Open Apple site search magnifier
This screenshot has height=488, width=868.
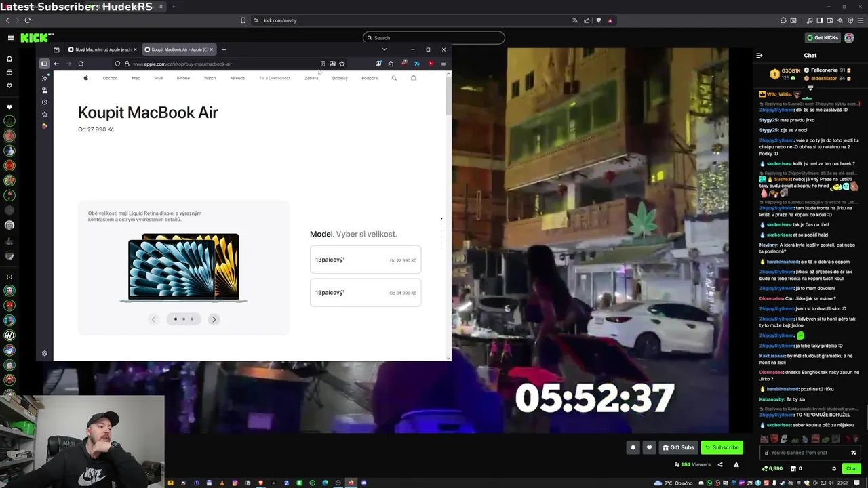click(x=394, y=78)
